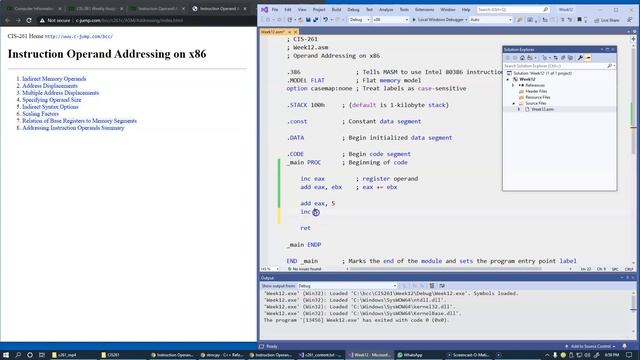
Task: Open x86 platform dropdown
Action: coord(391,20)
